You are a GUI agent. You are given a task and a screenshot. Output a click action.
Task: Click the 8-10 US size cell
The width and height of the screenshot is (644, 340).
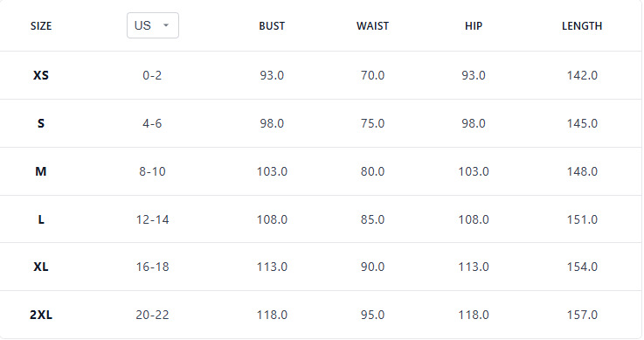click(152, 171)
